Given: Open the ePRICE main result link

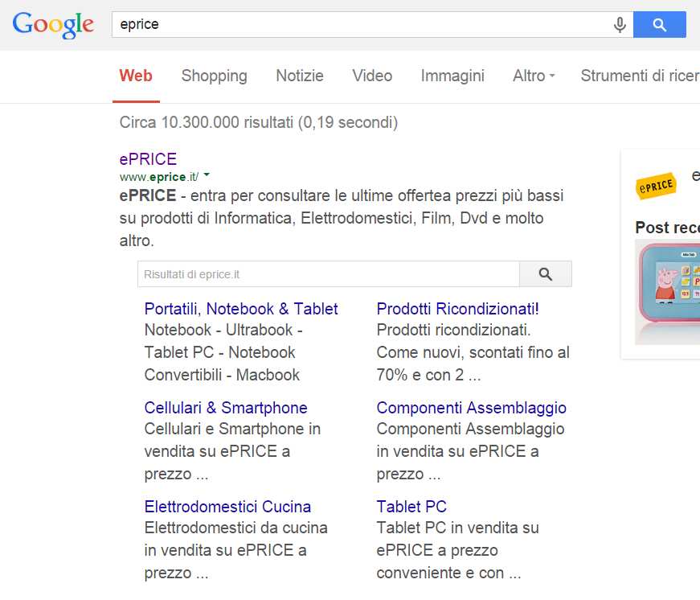Looking at the screenshot, I should click(x=148, y=159).
